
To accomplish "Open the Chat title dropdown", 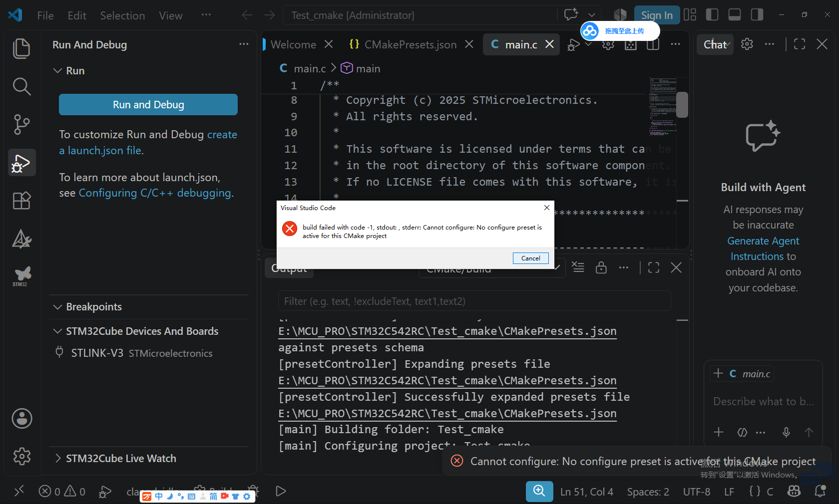I will click(716, 44).
